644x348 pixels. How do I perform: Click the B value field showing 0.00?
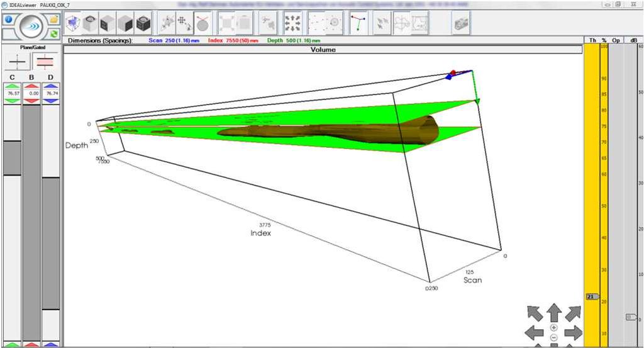pyautogui.click(x=31, y=94)
